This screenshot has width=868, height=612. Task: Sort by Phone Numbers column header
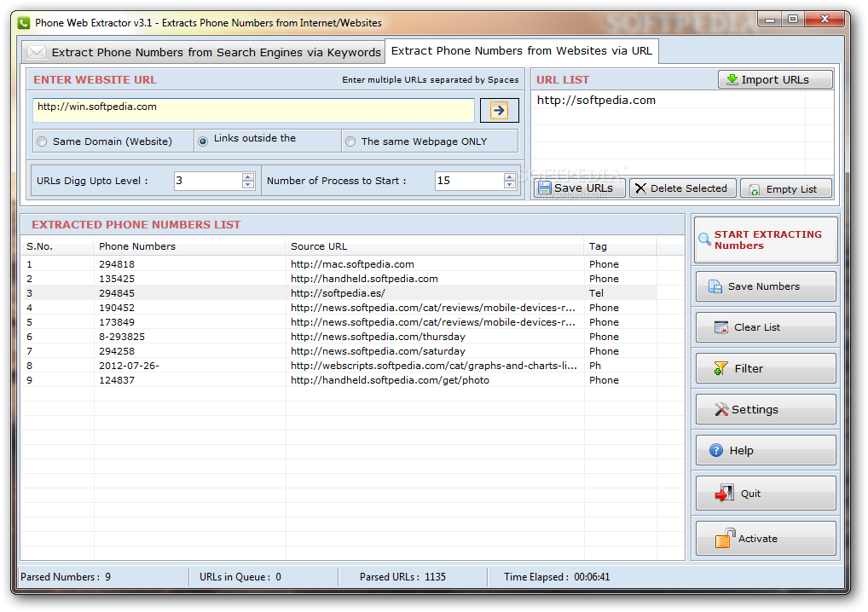pos(189,246)
